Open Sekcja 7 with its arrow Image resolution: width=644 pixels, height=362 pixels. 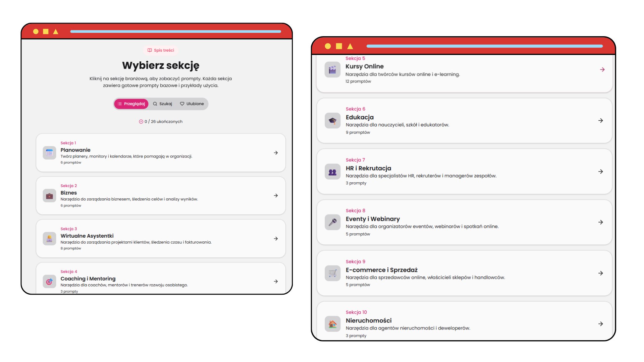(x=601, y=172)
